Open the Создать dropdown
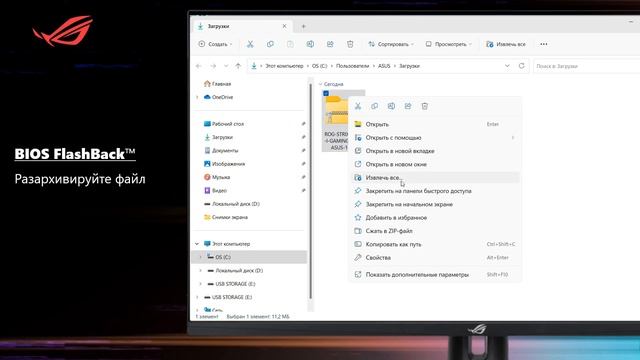Image resolution: width=640 pixels, height=360 pixels. click(215, 44)
